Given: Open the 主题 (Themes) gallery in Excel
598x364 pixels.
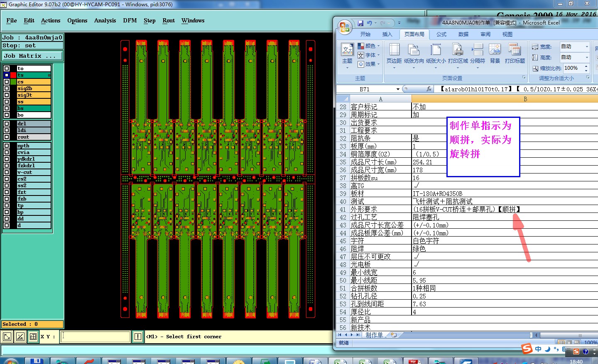Looking at the screenshot, I should [347, 55].
